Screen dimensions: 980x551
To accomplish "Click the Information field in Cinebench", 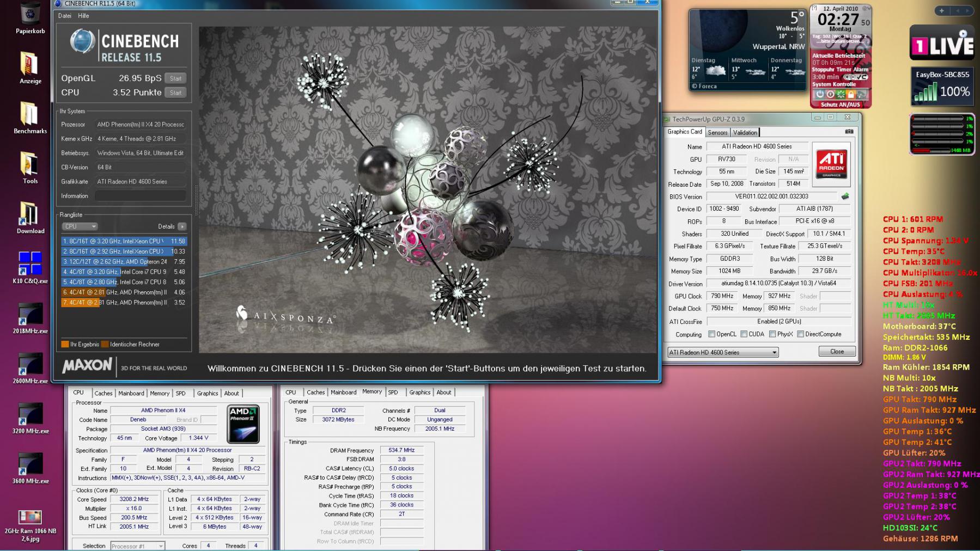I will pos(141,196).
